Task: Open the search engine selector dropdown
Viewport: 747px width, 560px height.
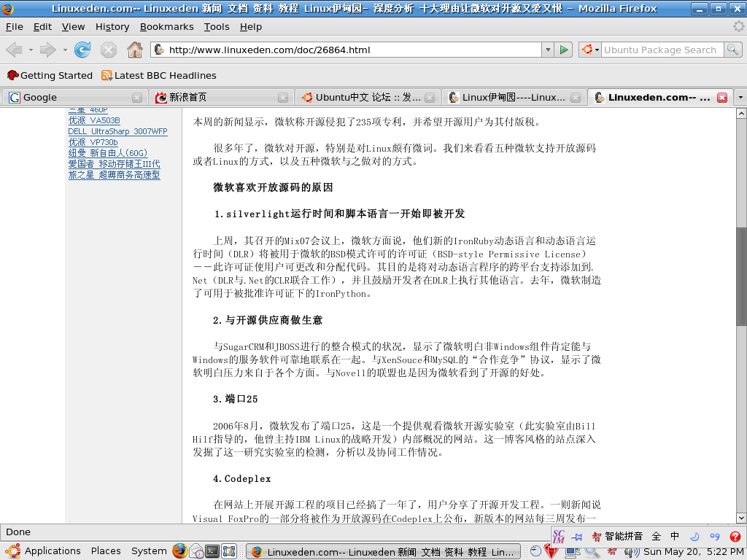Action: point(589,50)
